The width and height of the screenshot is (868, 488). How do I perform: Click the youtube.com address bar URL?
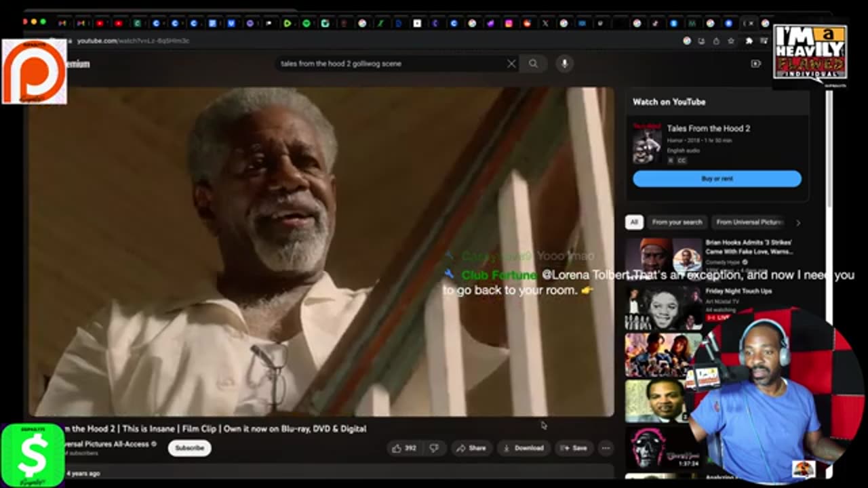(x=133, y=41)
